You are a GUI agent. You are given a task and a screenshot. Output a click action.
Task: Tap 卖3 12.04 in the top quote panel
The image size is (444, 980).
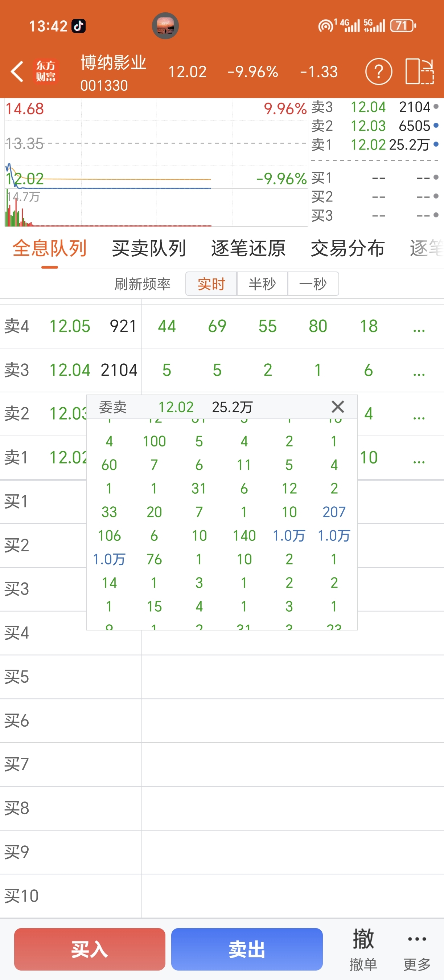pyautogui.click(x=374, y=107)
